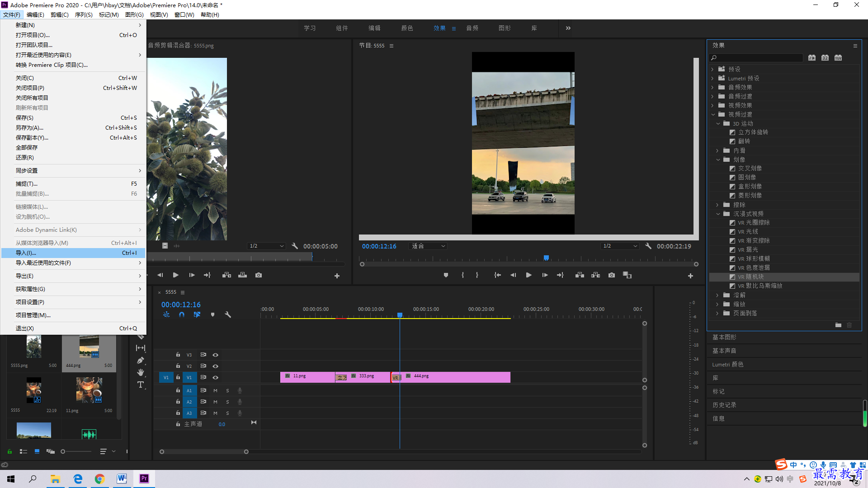Toggle V1 track output eye
The width and height of the screenshot is (868, 488).
point(216,377)
